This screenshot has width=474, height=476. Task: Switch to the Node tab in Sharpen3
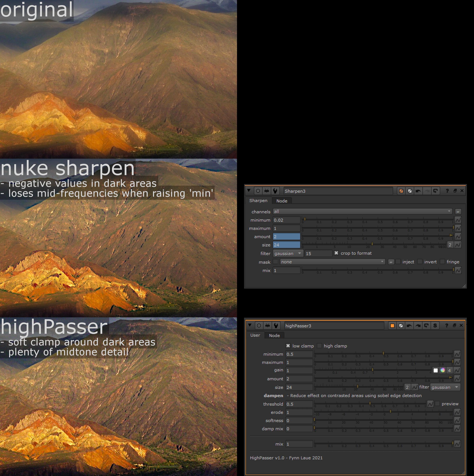click(x=282, y=201)
